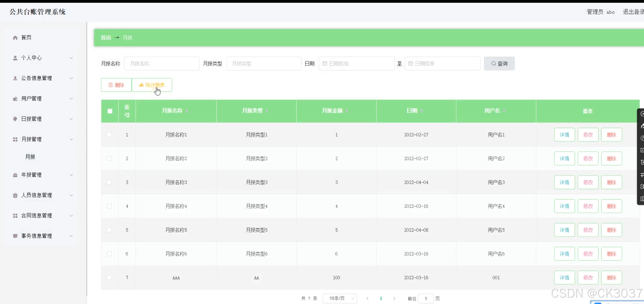Viewport: 644px width, 304px height.
Task: Click the 日期起始 date picker field
Action: point(357,64)
